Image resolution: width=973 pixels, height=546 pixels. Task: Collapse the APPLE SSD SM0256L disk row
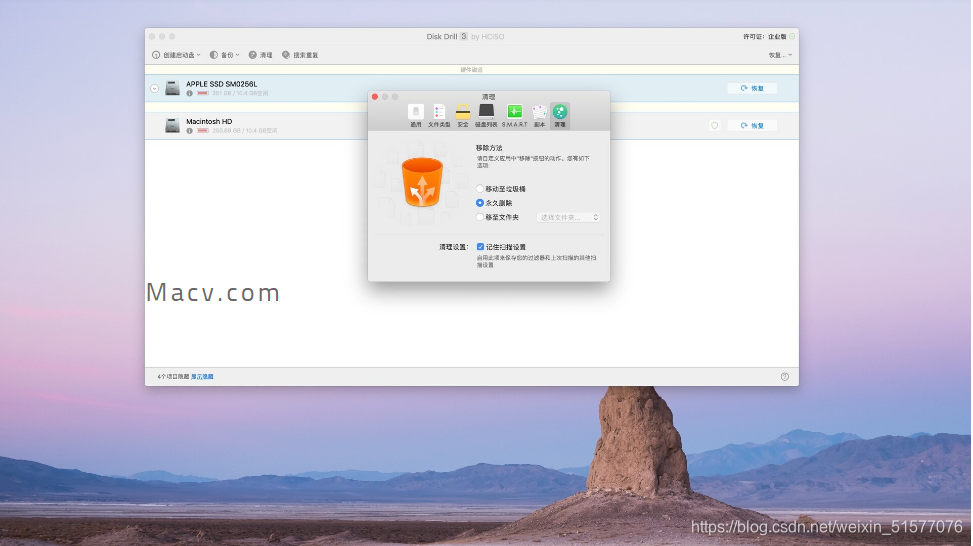155,89
